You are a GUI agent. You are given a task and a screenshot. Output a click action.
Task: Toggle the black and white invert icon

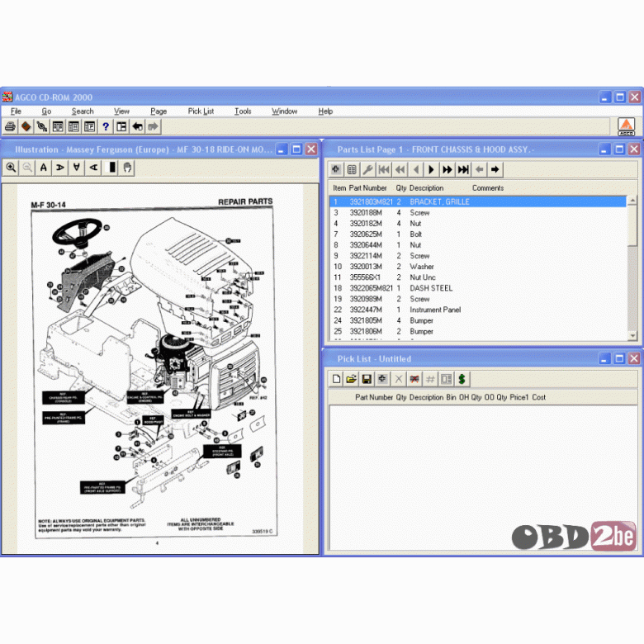(x=111, y=168)
